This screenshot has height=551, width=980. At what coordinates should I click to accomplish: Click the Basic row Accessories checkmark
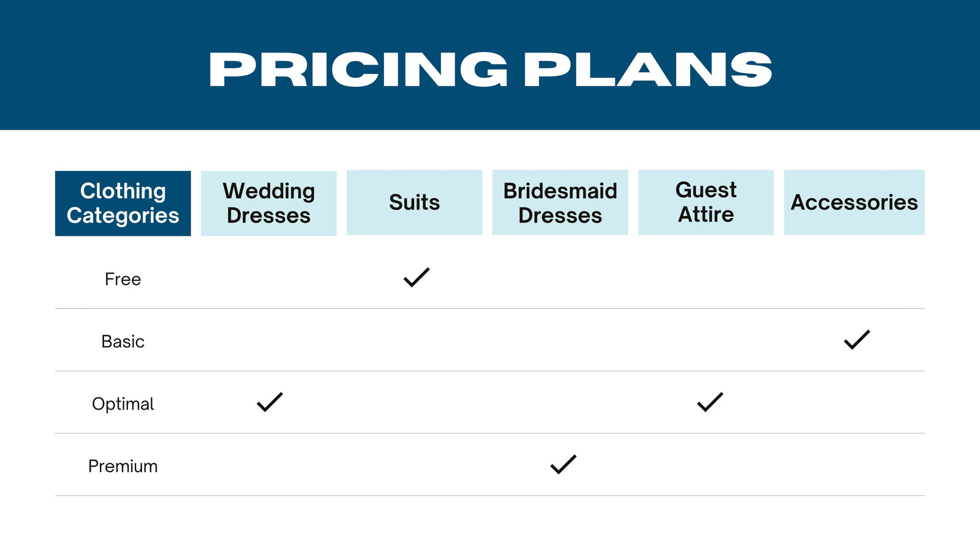[x=857, y=339]
